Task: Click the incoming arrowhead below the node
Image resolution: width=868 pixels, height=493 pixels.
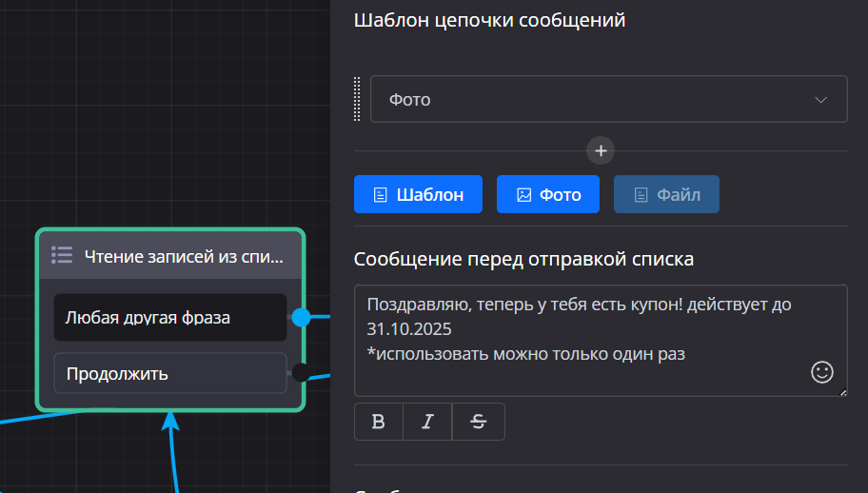Action: coord(171,421)
